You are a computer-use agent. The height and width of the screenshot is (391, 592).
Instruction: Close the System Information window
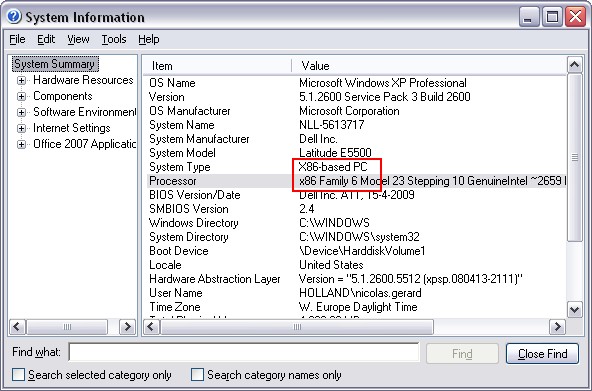click(x=575, y=17)
